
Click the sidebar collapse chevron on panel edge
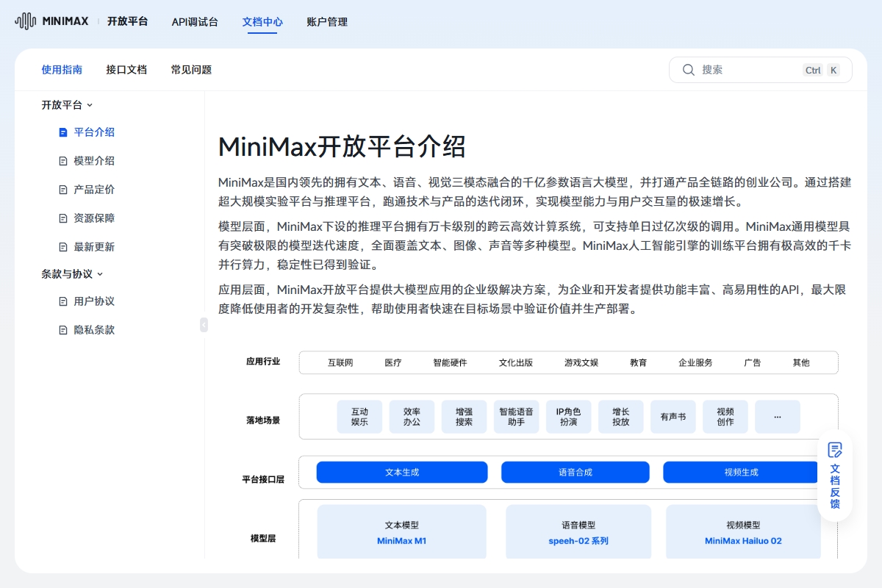point(204,325)
